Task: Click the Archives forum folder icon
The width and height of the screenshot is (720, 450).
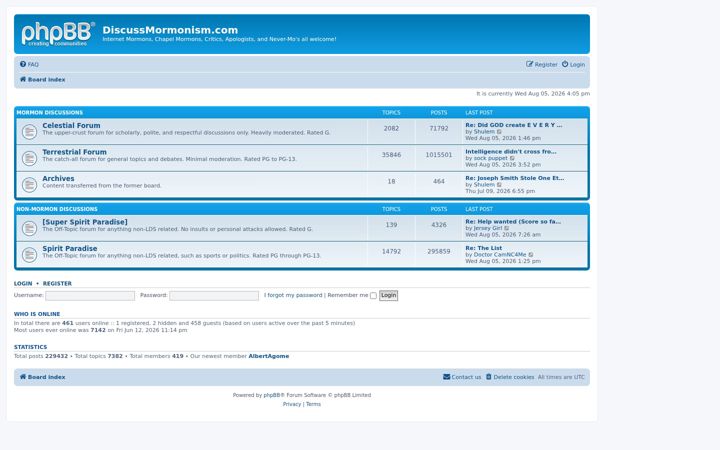Action: point(29,186)
